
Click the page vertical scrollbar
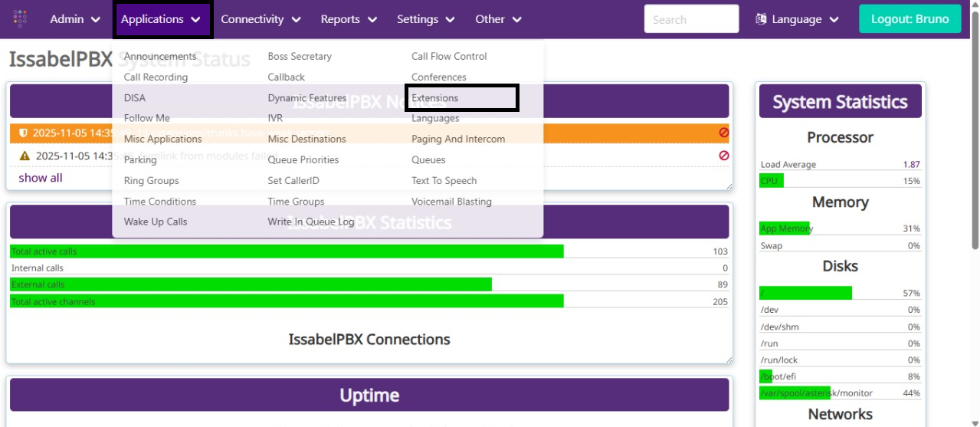(x=975, y=153)
